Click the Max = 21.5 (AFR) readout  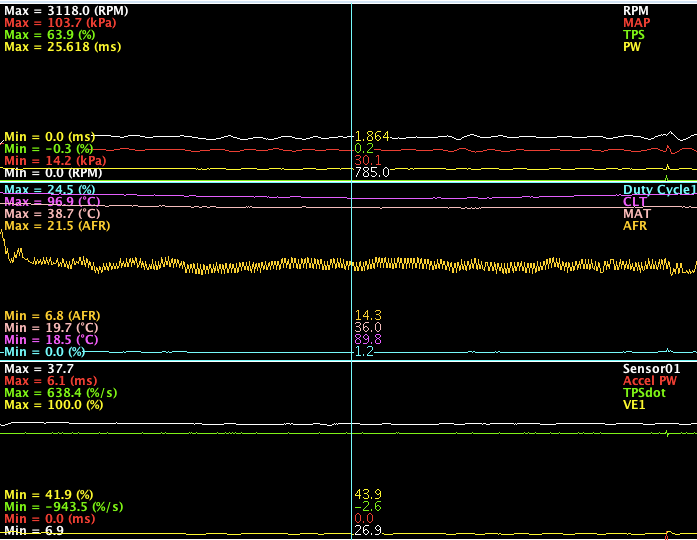click(57, 227)
